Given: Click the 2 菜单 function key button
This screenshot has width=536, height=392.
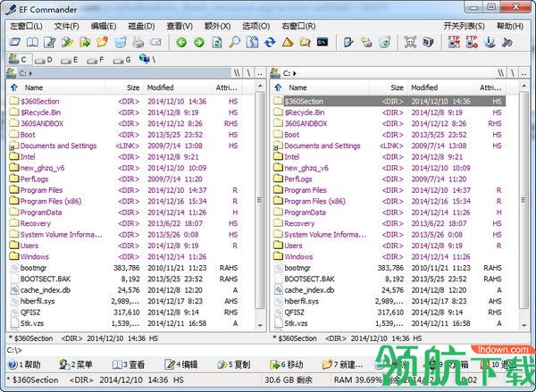Looking at the screenshot, I should coord(75,364).
